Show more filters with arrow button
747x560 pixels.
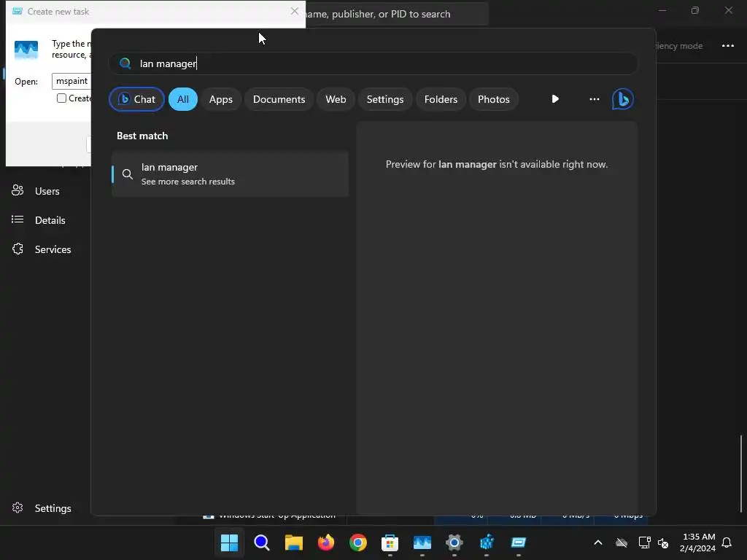point(555,99)
